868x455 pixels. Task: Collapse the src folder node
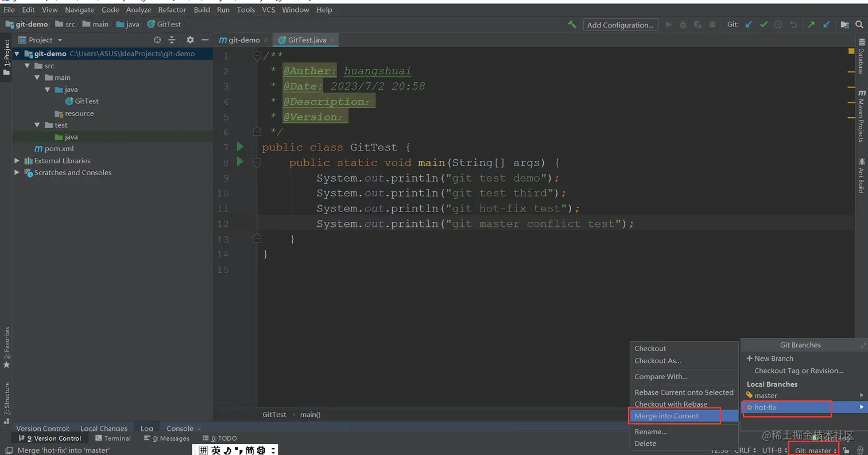point(27,65)
